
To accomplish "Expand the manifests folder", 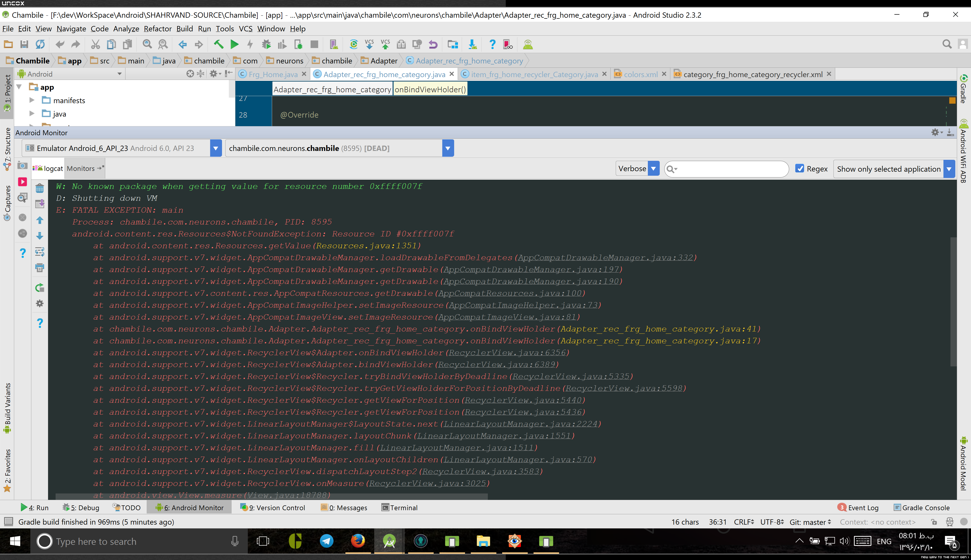I will (32, 100).
